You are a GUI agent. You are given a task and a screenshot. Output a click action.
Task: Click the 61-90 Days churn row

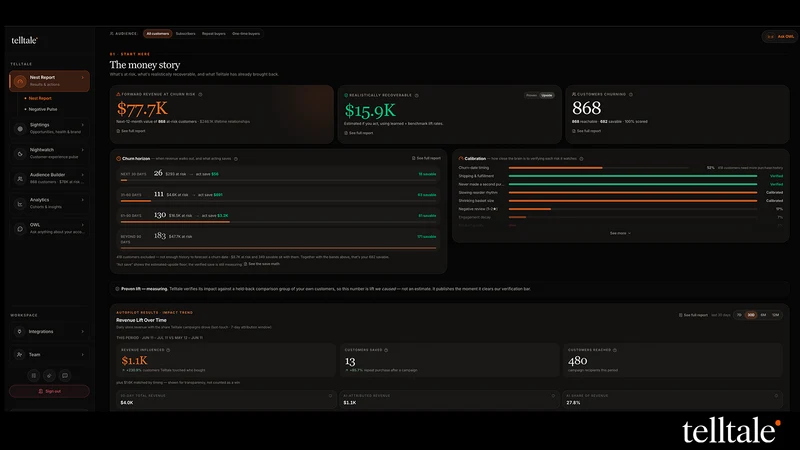coord(279,216)
